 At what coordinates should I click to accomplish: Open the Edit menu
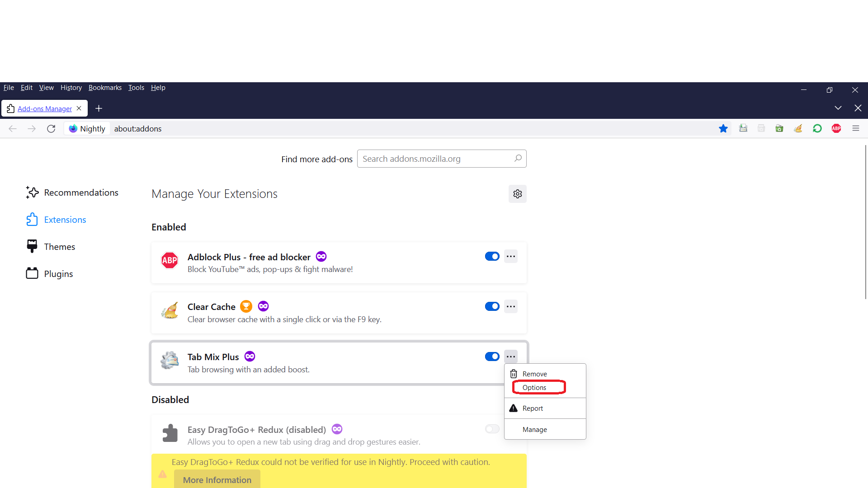coord(27,88)
